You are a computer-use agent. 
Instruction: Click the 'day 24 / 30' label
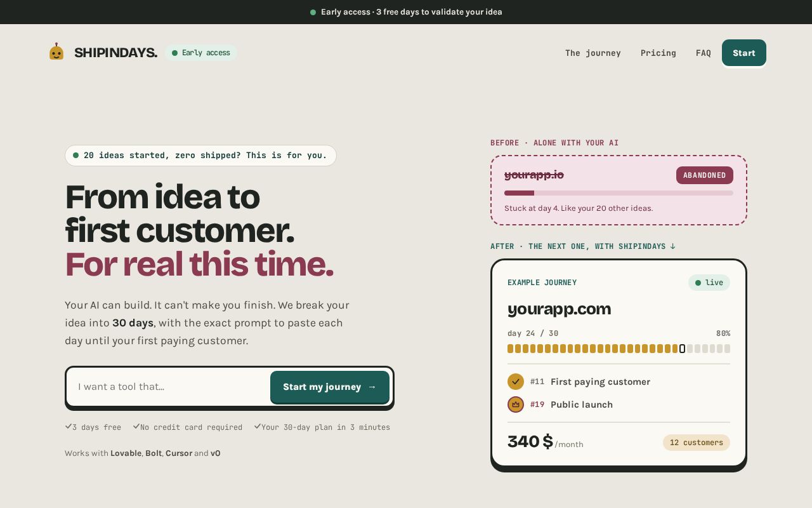coord(533,333)
